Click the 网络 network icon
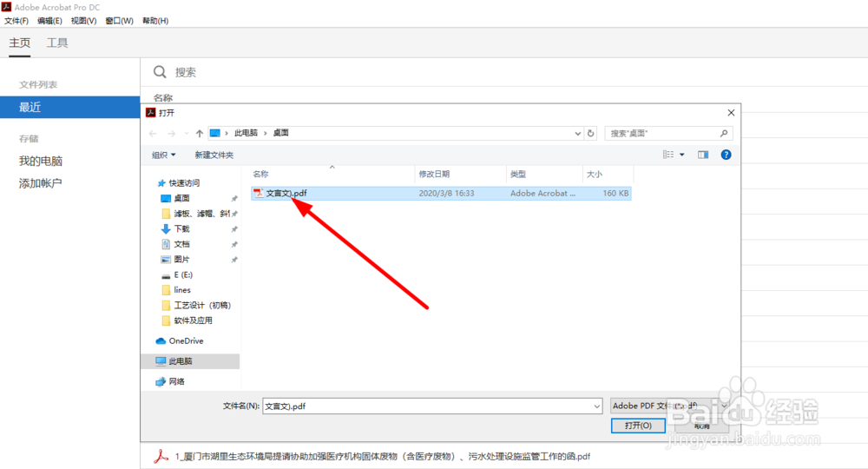The width and height of the screenshot is (868, 469). [161, 381]
